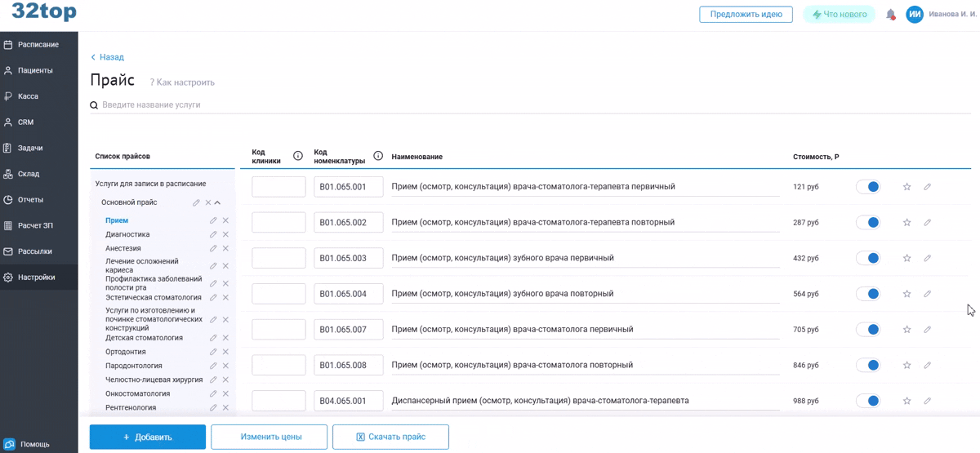Star the B01.065.001 service as favorite

tap(906, 187)
